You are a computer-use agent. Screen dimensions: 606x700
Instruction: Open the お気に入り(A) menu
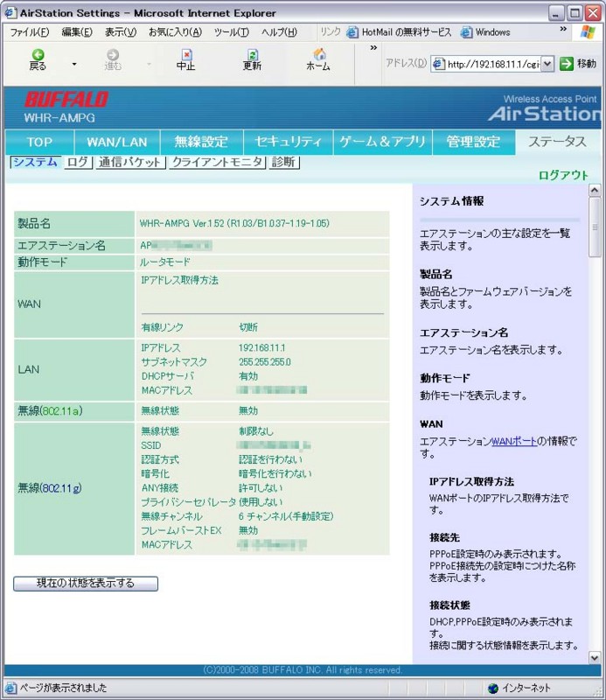coord(176,32)
